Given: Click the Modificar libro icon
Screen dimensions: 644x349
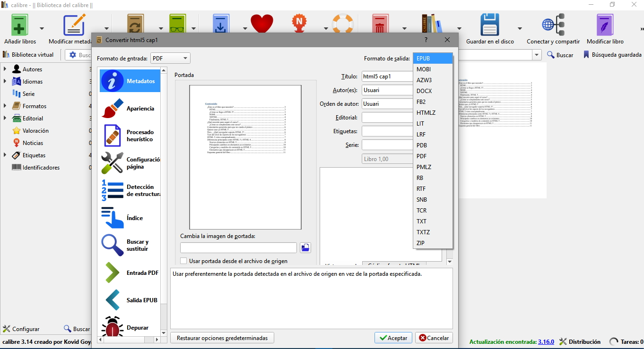Looking at the screenshot, I should [605, 25].
